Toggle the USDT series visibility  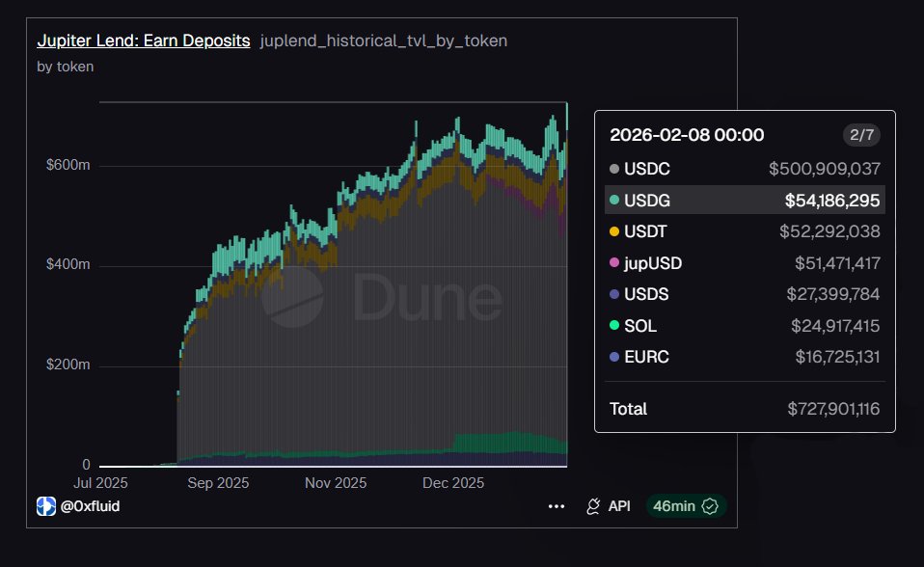point(745,231)
